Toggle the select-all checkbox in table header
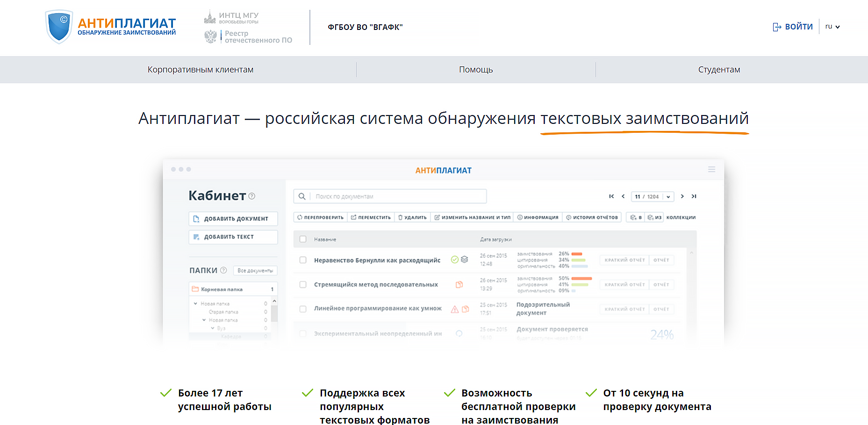 pyautogui.click(x=303, y=239)
